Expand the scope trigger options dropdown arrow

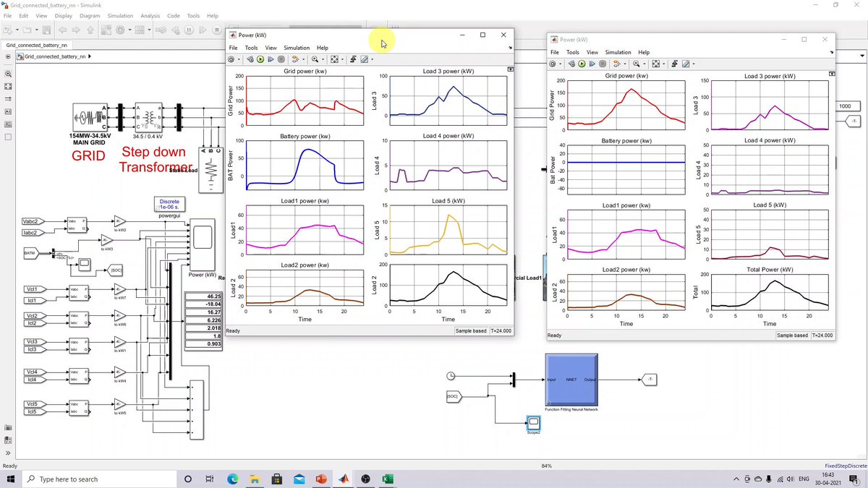[302, 59]
